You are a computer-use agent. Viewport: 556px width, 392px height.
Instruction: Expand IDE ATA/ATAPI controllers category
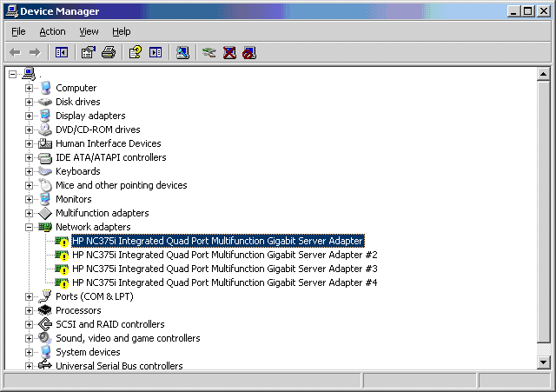tap(29, 157)
